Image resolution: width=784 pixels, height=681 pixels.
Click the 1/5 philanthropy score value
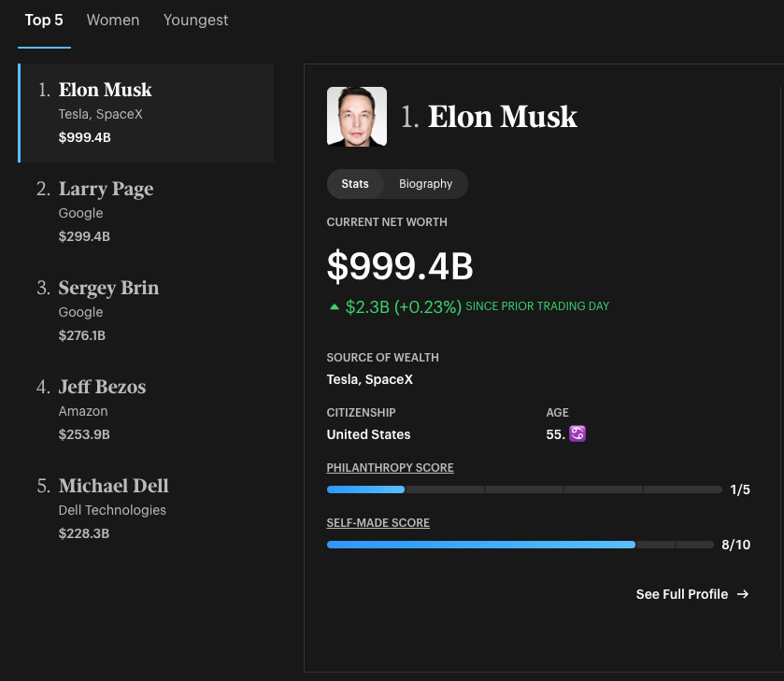click(740, 489)
